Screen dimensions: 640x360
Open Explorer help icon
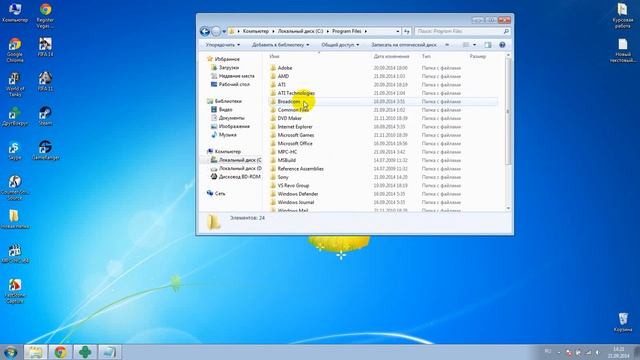point(502,45)
